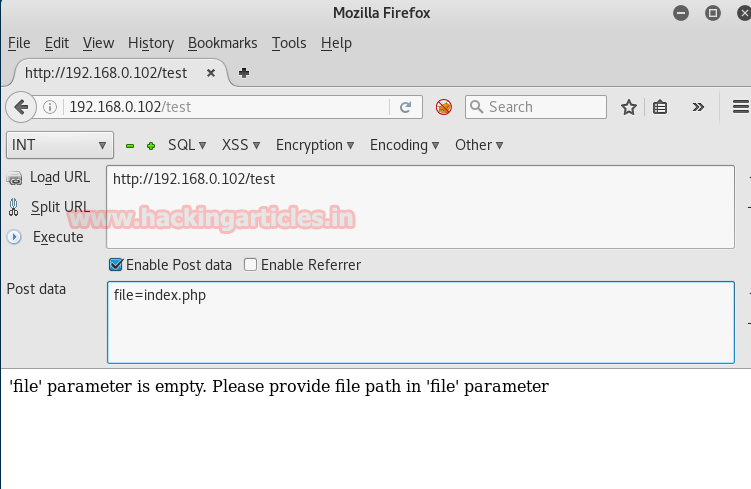The image size is (751, 489).
Task: Reload the page with the refresh icon
Action: (x=405, y=107)
